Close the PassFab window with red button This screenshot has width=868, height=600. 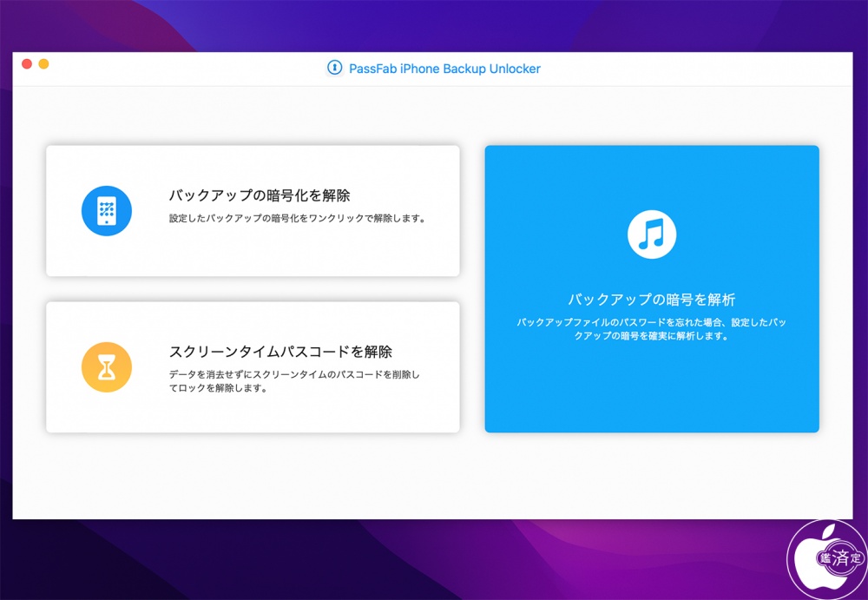pos(27,64)
